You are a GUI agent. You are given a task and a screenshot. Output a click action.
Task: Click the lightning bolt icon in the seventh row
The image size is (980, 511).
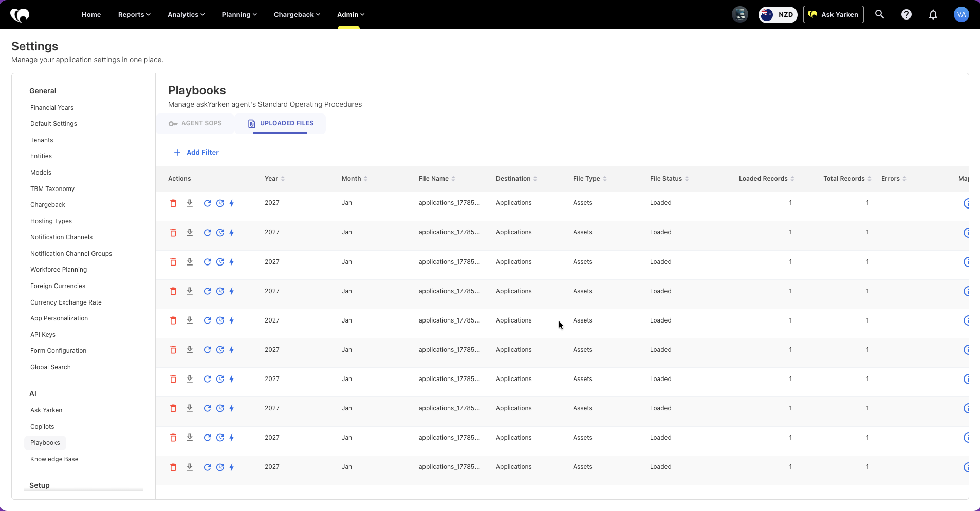[x=232, y=379]
